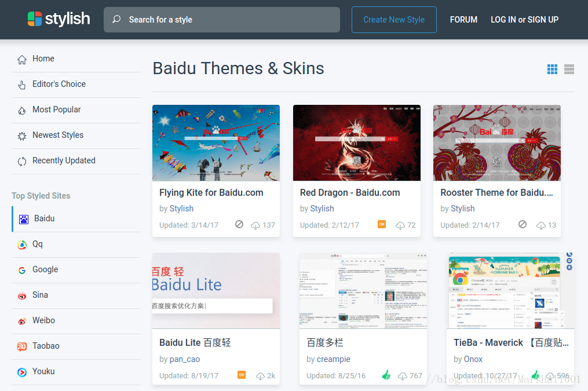The width and height of the screenshot is (588, 391).
Task: Open Baidu Lite 百度轻 title
Action: [195, 343]
